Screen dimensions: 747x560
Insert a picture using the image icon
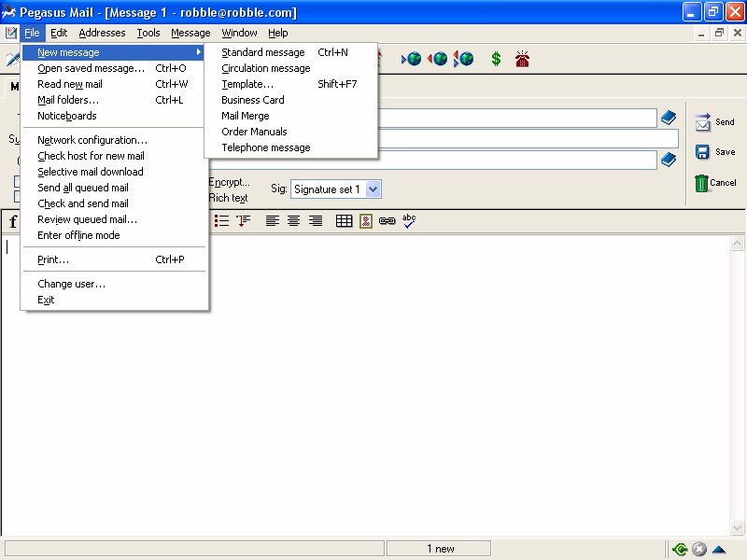366,221
